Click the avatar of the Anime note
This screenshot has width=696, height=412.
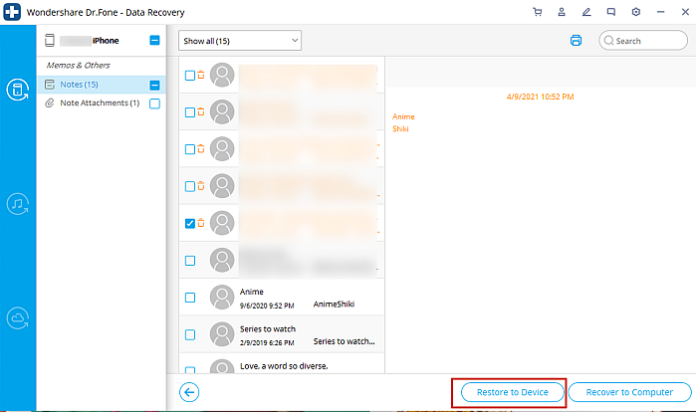coord(222,297)
